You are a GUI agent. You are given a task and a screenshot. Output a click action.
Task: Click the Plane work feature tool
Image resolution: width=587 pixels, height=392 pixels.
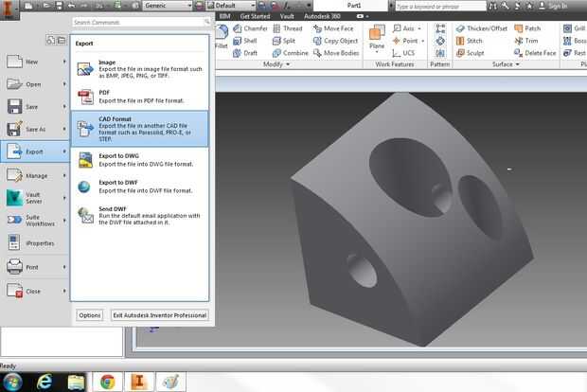coord(377,38)
